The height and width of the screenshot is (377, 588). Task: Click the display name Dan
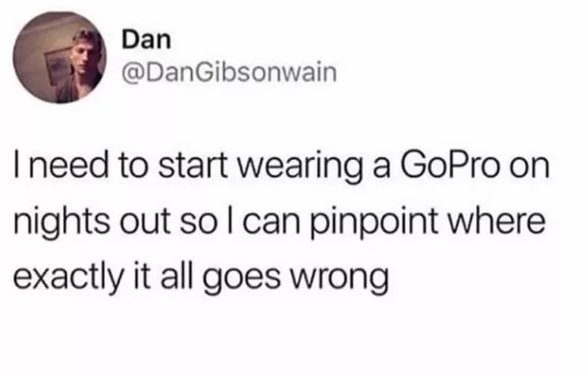[146, 40]
